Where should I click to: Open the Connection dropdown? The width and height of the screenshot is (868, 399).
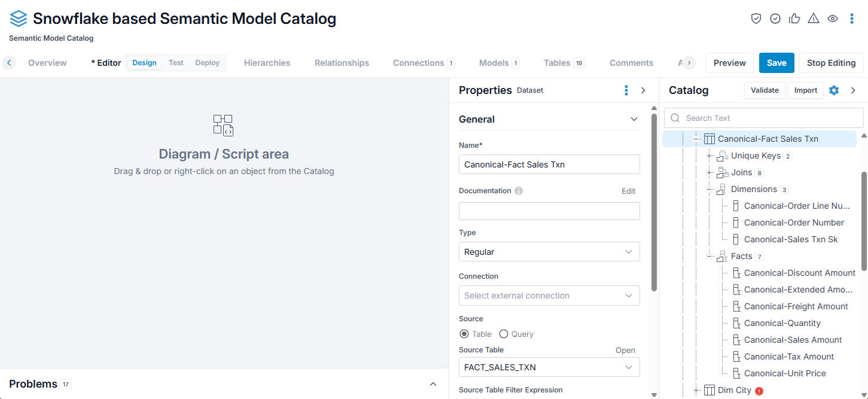(549, 296)
